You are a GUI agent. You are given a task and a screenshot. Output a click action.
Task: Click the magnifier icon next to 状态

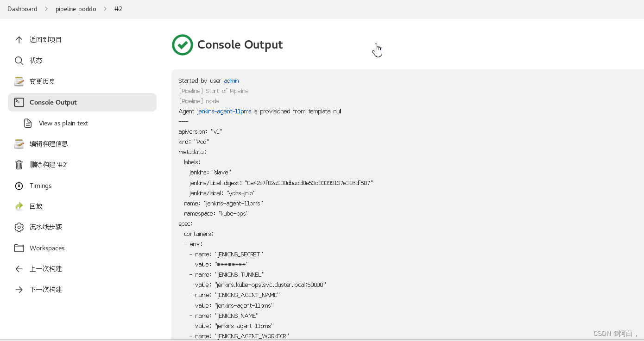pos(19,61)
